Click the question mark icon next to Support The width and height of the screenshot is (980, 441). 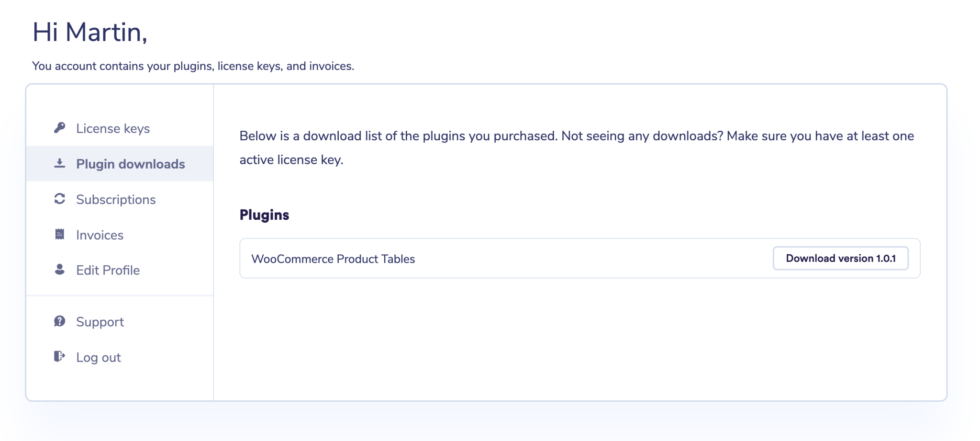(x=58, y=321)
